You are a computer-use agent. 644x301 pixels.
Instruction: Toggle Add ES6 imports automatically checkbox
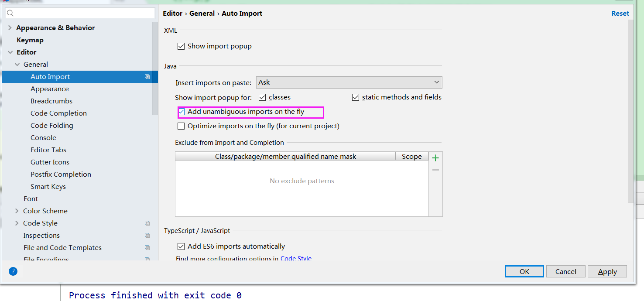coord(181,246)
